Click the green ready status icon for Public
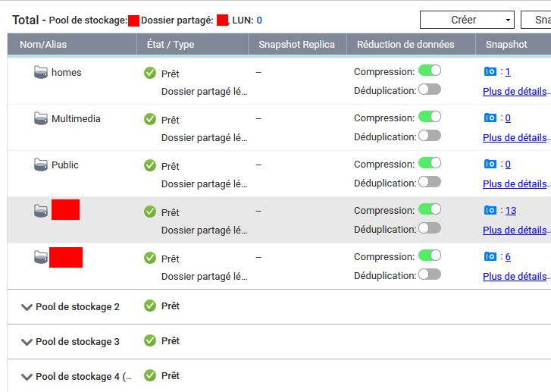Viewport: 551px width, 392px height. coord(150,166)
